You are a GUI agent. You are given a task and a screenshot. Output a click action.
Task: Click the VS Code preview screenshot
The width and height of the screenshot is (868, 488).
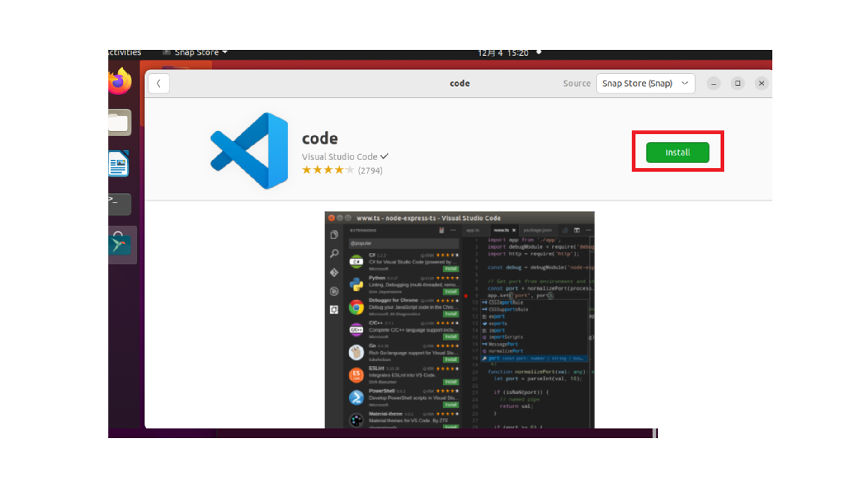pyautogui.click(x=459, y=320)
